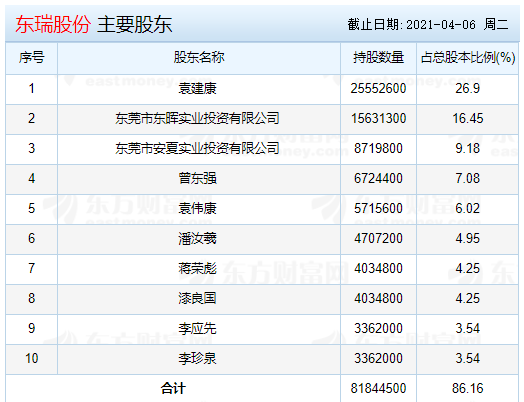The height and width of the screenshot is (402, 524).
Task: Select shareholder 漆良国
Action: coord(198,298)
